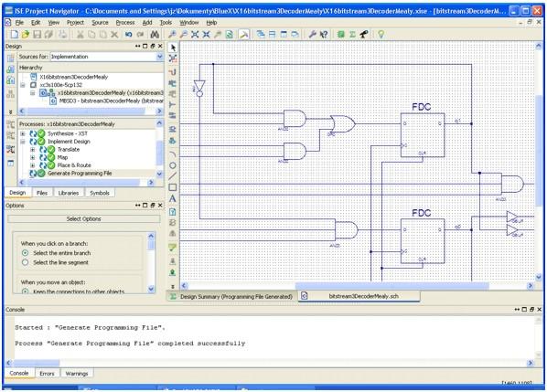The image size is (547, 392).
Task: Click the Sigma design summary icon
Action: [x=353, y=34]
